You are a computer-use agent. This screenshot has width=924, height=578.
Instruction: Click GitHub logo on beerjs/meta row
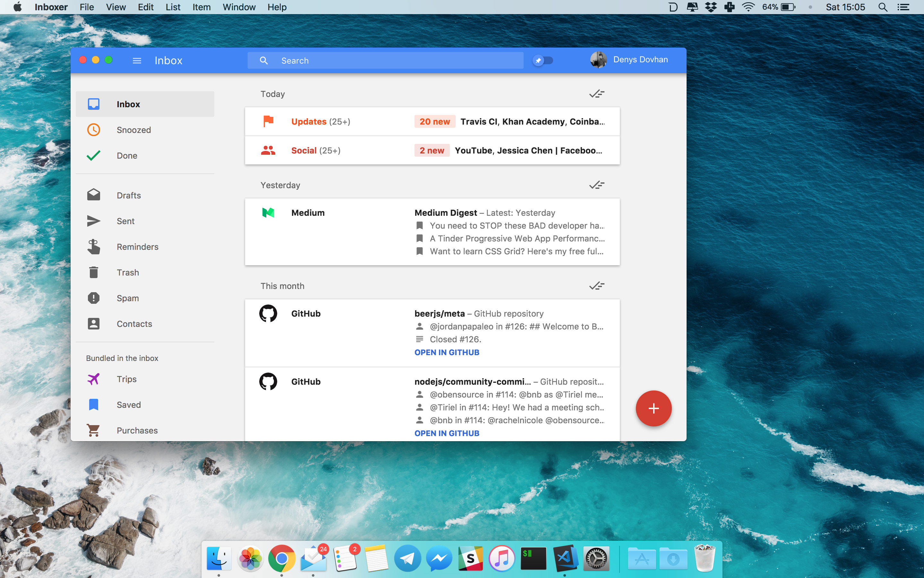click(x=268, y=313)
